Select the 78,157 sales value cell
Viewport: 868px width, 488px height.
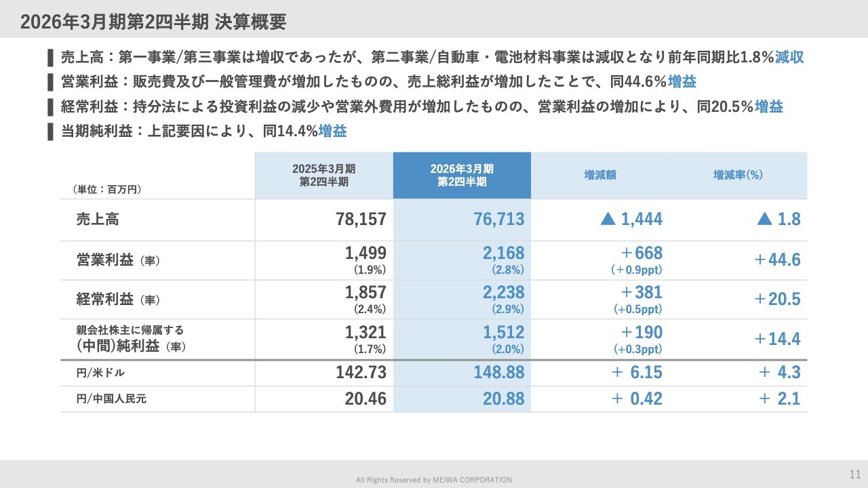tap(360, 220)
